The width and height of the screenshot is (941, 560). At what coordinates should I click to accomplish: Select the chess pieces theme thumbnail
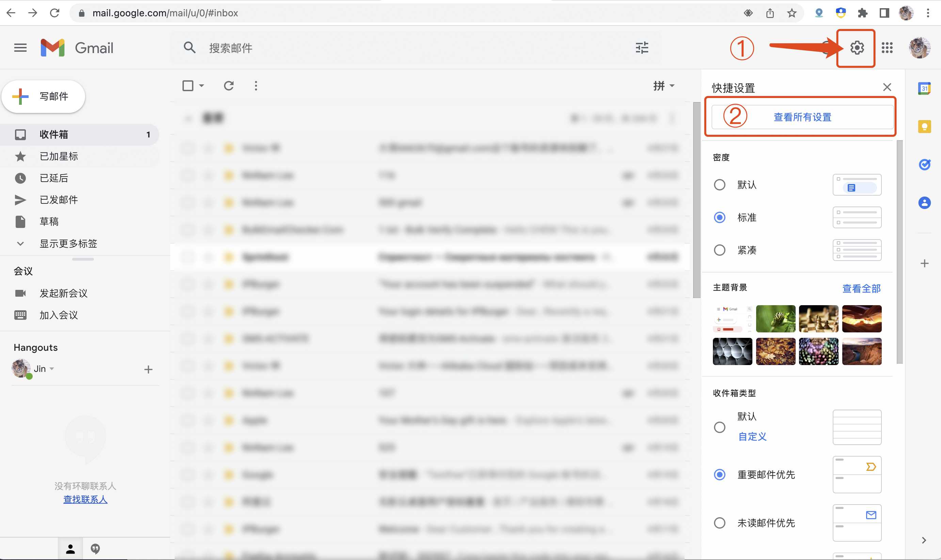tap(819, 319)
